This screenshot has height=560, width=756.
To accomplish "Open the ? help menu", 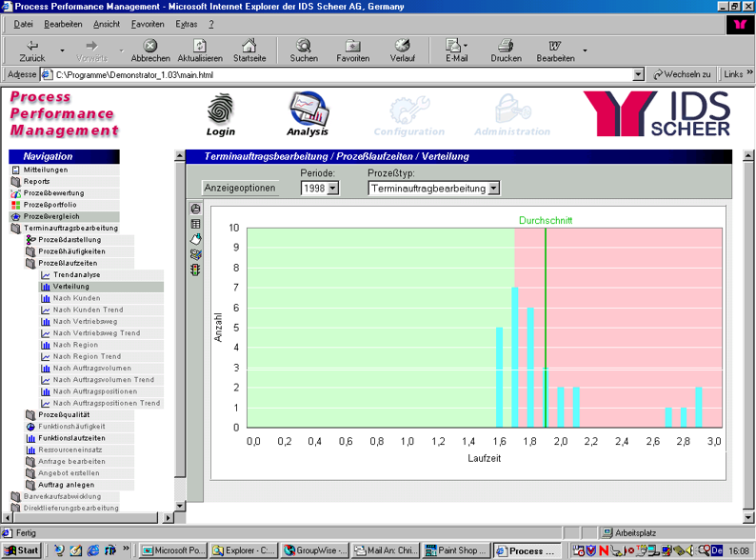I will (x=211, y=24).
